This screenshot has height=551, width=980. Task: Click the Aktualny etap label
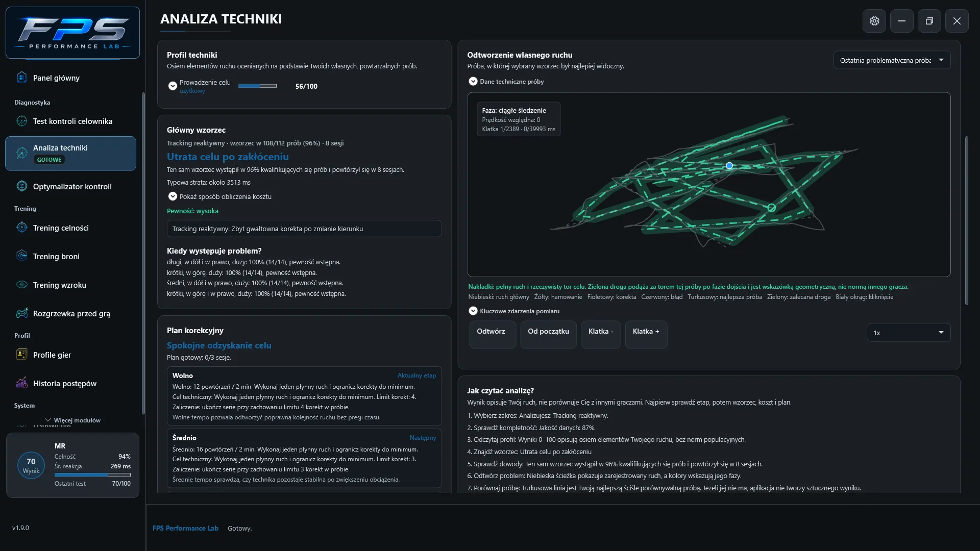pos(416,375)
